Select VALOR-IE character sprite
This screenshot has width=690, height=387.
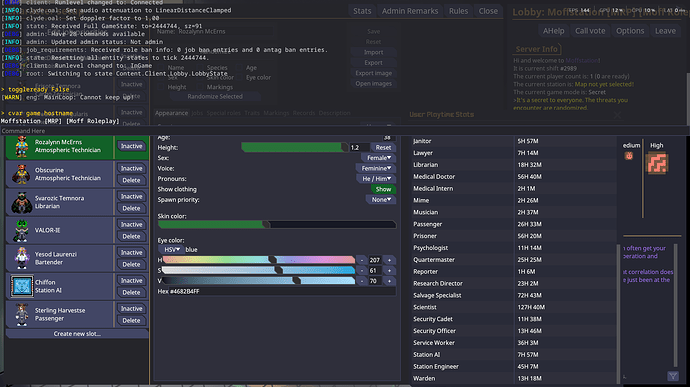coord(21,231)
